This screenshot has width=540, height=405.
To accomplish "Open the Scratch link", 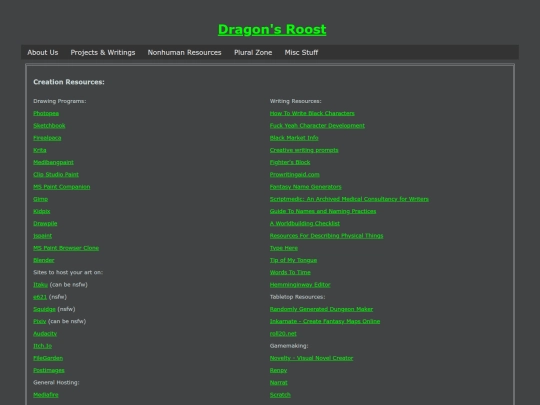I will (280, 395).
